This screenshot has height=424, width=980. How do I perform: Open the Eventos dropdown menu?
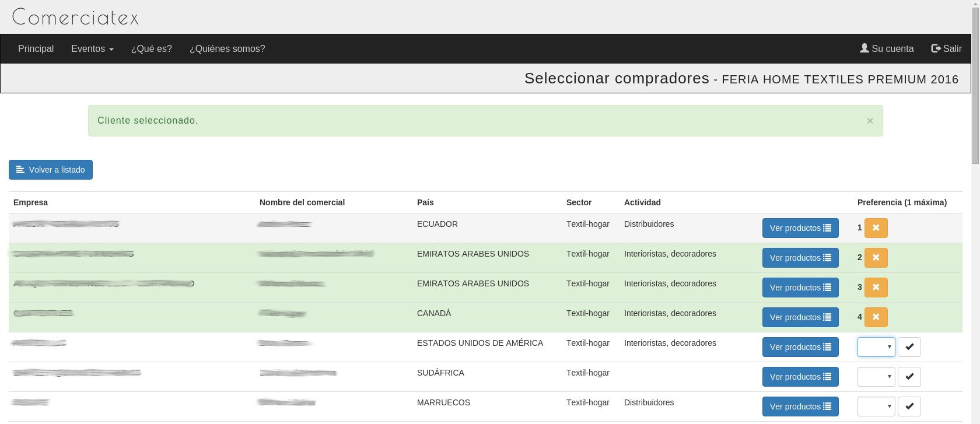point(92,49)
